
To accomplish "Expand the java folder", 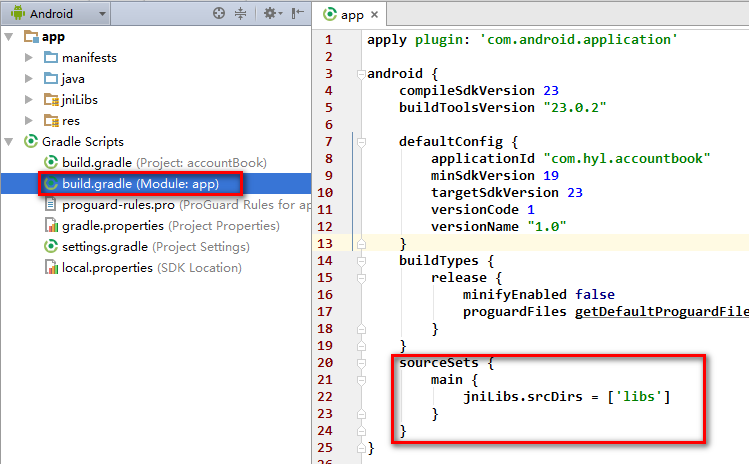I will 29,79.
